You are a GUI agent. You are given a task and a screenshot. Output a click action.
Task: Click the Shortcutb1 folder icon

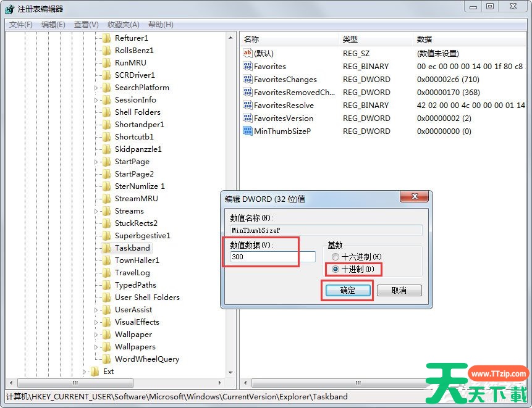click(106, 137)
